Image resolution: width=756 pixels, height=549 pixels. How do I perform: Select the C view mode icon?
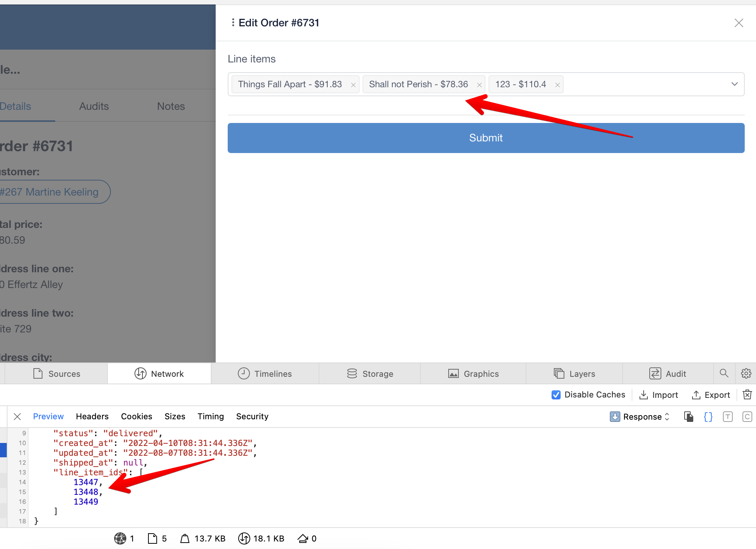coord(747,417)
